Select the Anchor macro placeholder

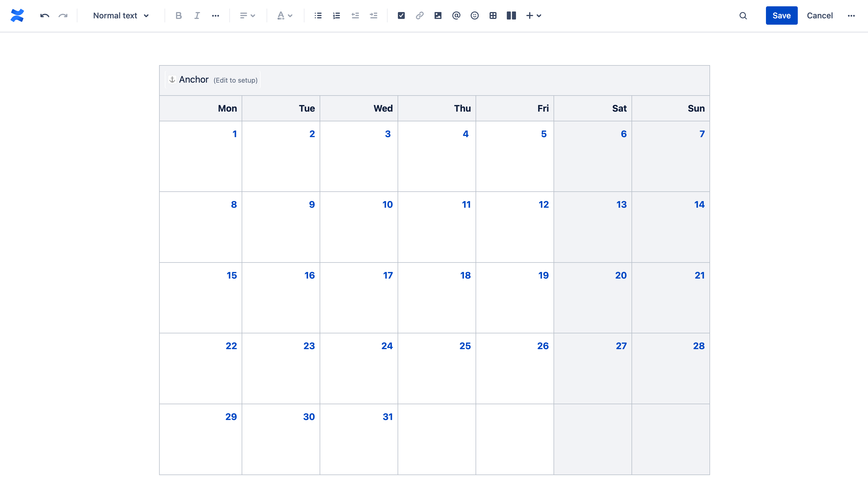[213, 79]
